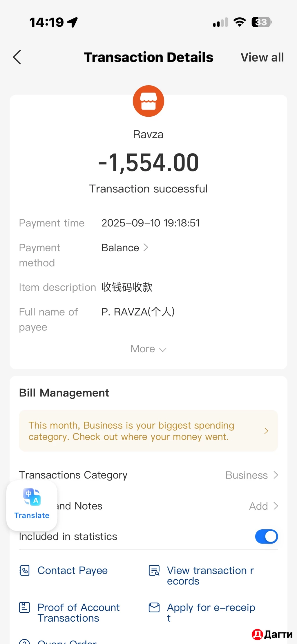Image resolution: width=297 pixels, height=644 pixels.
Task: Tap the View transaction records icon
Action: click(x=154, y=570)
